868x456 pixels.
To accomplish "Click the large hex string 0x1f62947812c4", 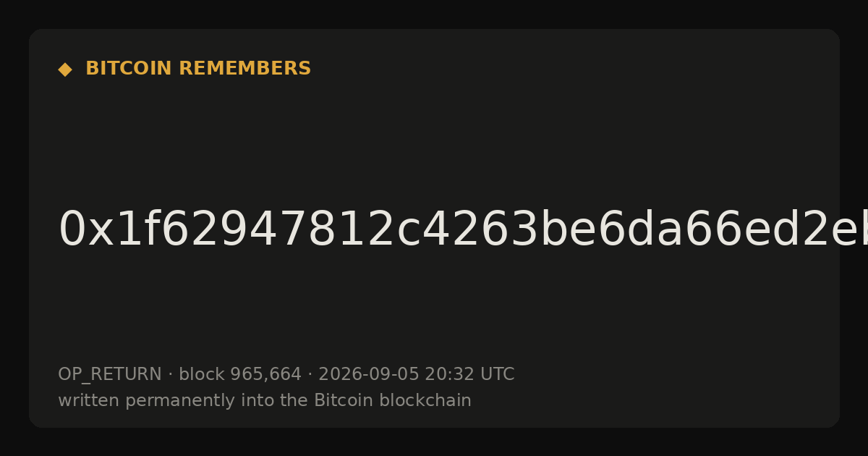I will click(x=463, y=230).
